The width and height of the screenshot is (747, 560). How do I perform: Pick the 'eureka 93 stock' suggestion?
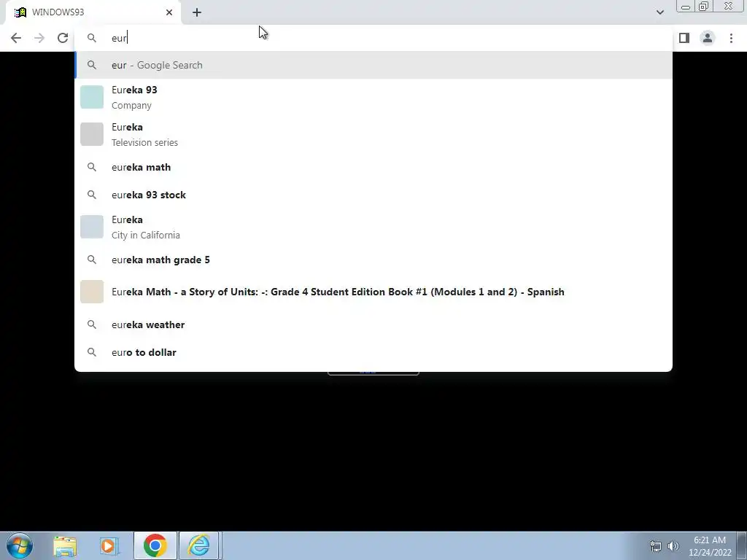point(373,195)
